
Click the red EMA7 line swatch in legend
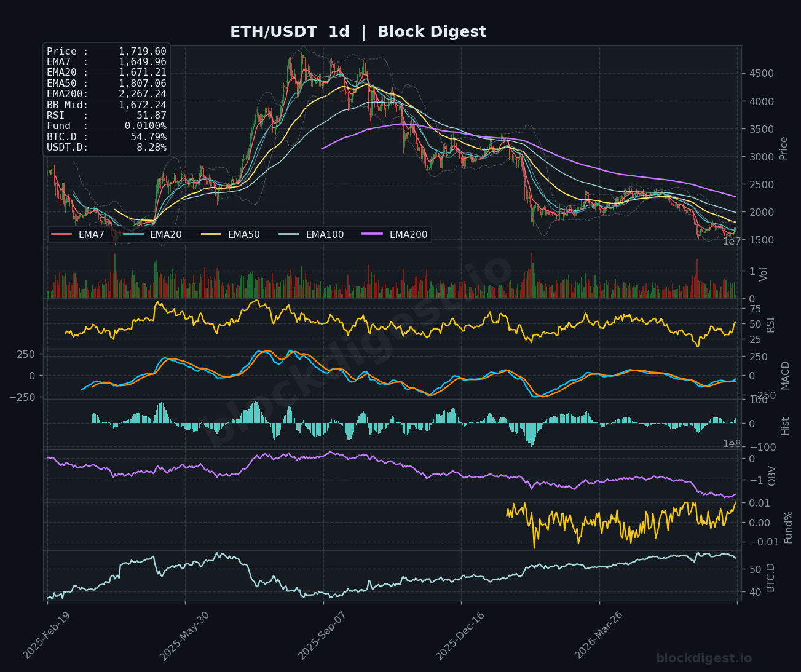pos(61,234)
